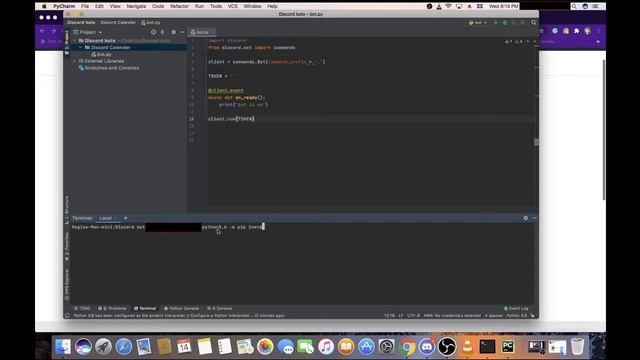
Task: Click the tool windows quick access icon
Action: point(67,316)
